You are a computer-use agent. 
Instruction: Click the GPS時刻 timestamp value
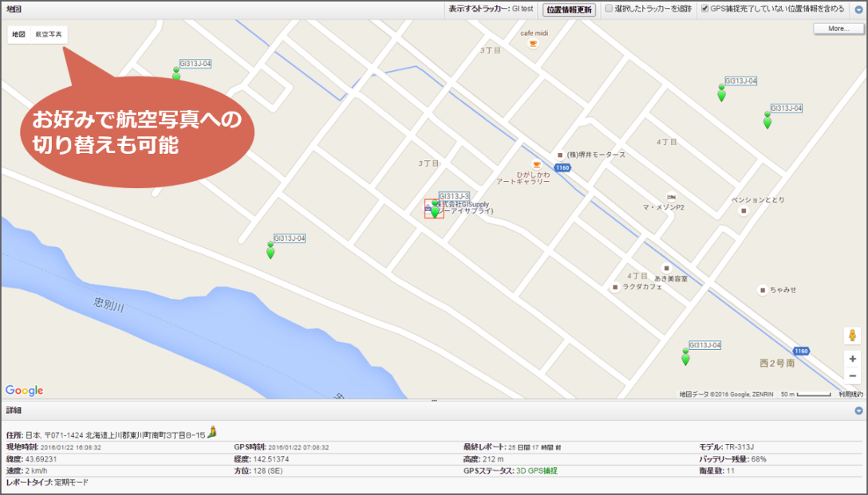tap(299, 447)
